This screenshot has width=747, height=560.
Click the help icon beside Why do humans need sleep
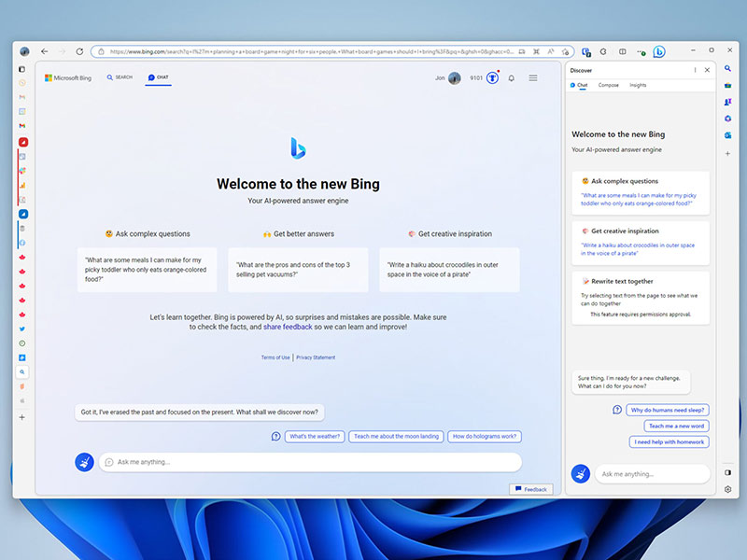[617, 410]
